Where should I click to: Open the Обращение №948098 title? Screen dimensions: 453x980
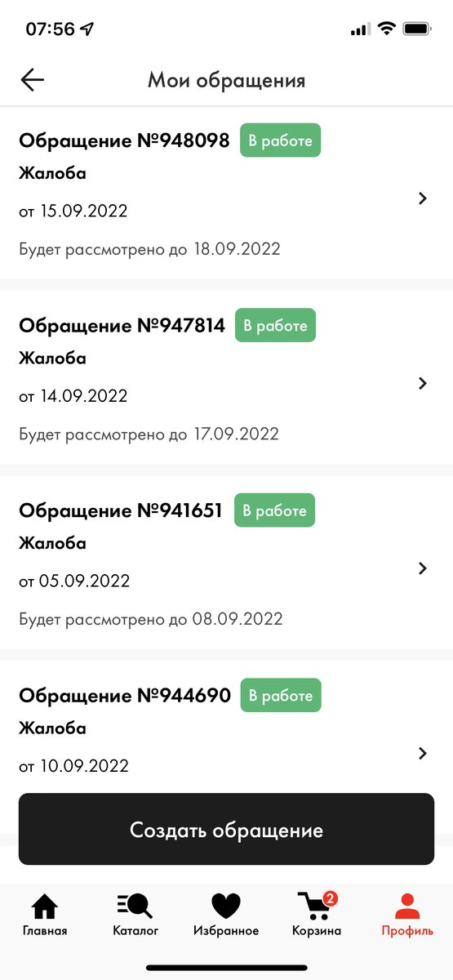coord(124,140)
